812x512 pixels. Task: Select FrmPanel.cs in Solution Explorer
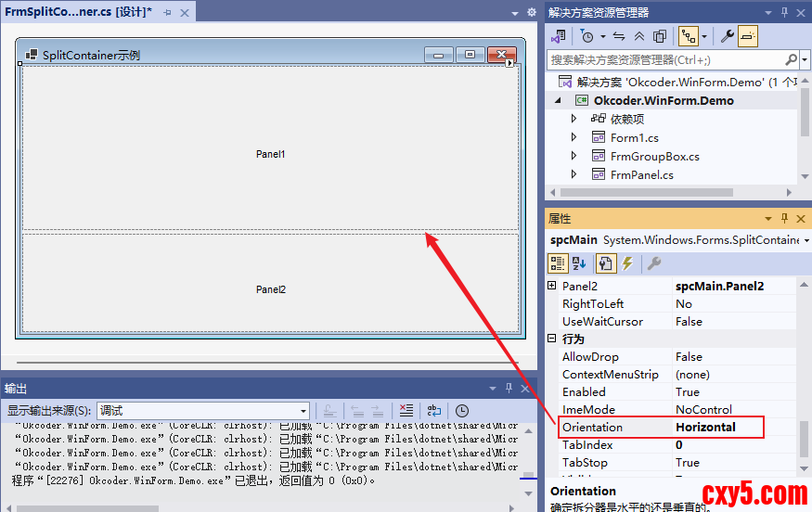click(x=641, y=174)
